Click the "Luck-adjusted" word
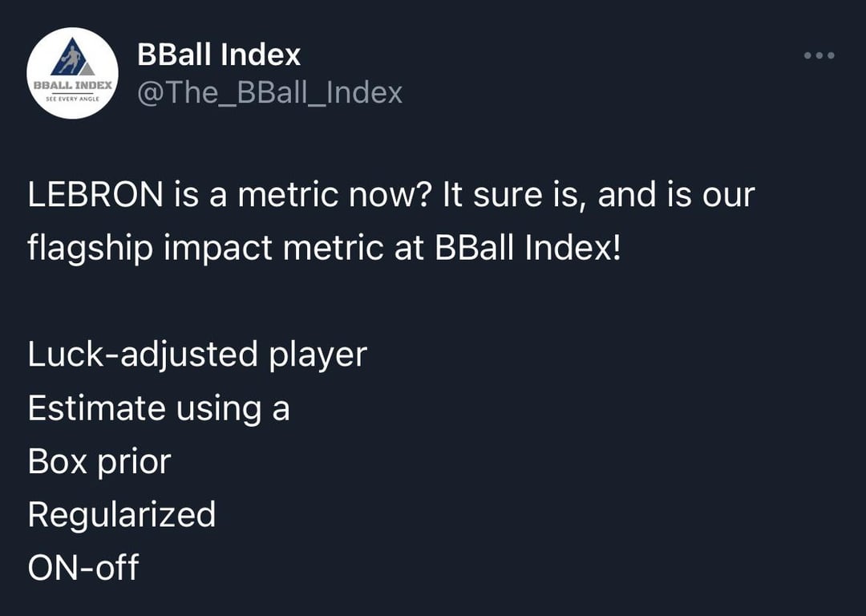Image resolution: width=866 pixels, height=616 pixels. click(142, 355)
